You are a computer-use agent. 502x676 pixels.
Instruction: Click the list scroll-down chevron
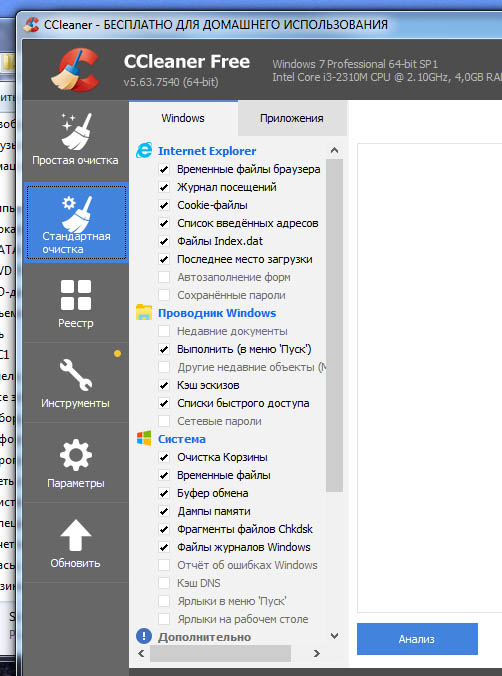tap(334, 635)
